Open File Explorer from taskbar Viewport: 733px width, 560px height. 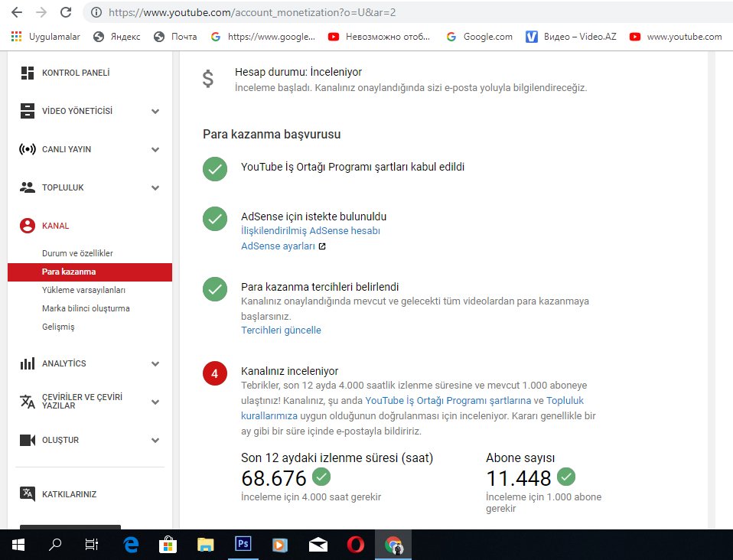(205, 545)
